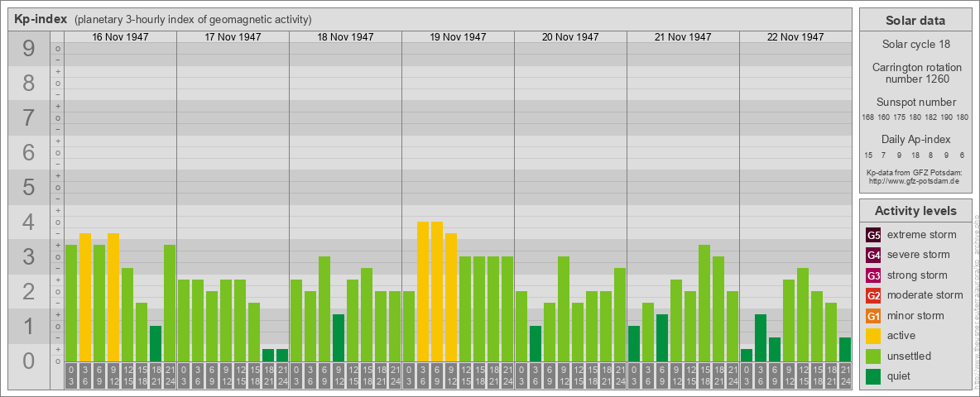
Task: Click sunspot number value 168
Action: 867,117
